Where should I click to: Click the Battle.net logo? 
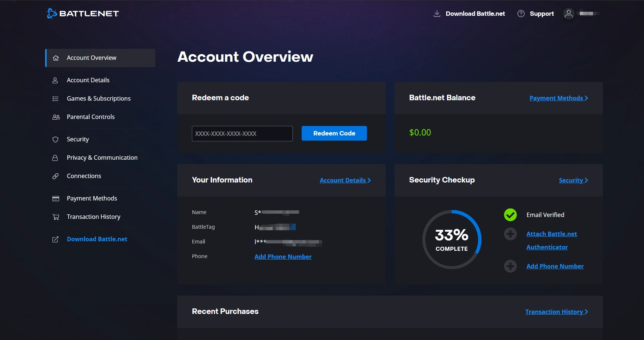(82, 14)
